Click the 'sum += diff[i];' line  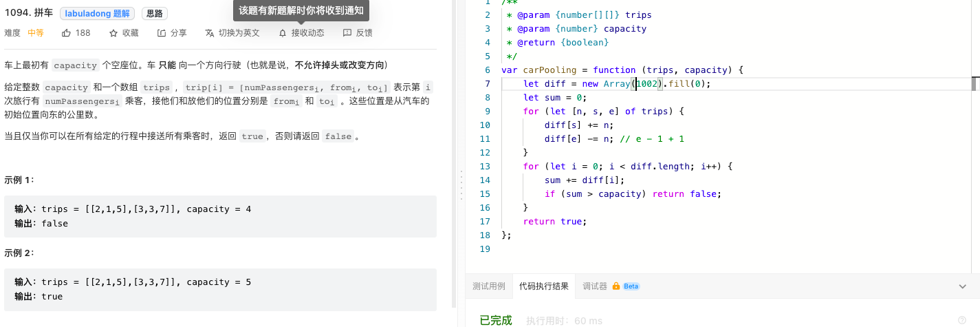tap(585, 180)
